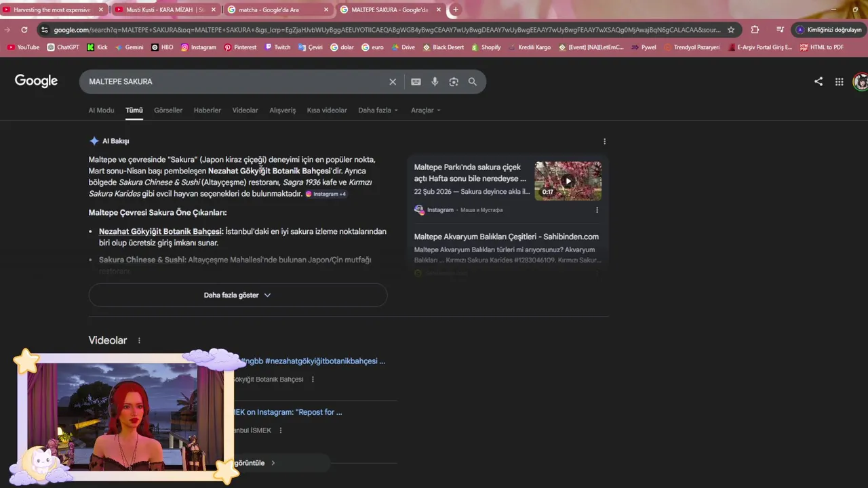The height and width of the screenshot is (488, 868).
Task: Open site info icon in address bar
Action: pyautogui.click(x=45, y=30)
